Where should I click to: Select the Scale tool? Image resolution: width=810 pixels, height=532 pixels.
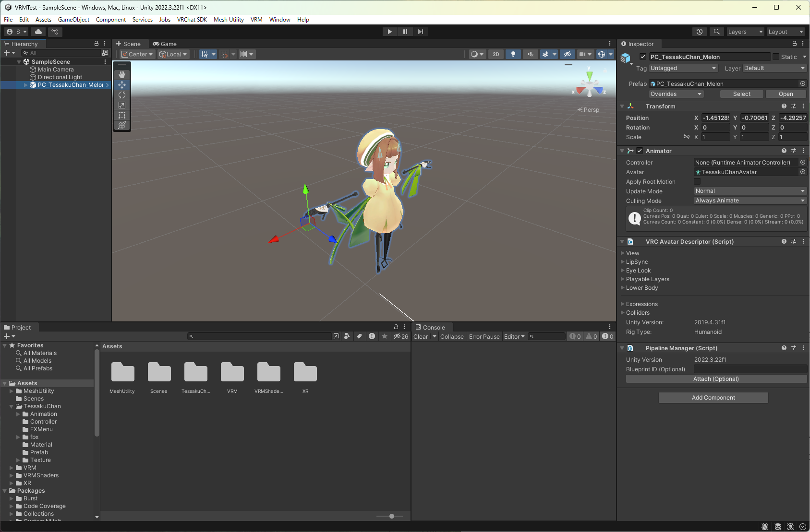(x=122, y=105)
